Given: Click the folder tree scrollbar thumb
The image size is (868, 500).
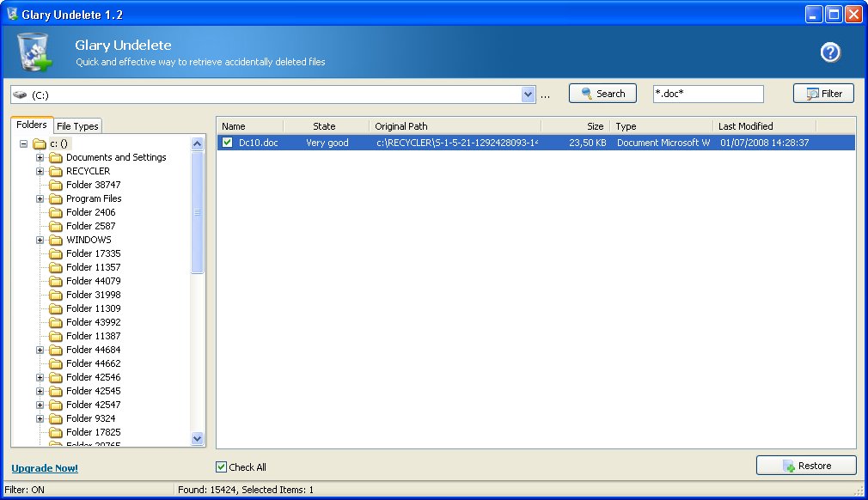Looking at the screenshot, I should [197, 212].
